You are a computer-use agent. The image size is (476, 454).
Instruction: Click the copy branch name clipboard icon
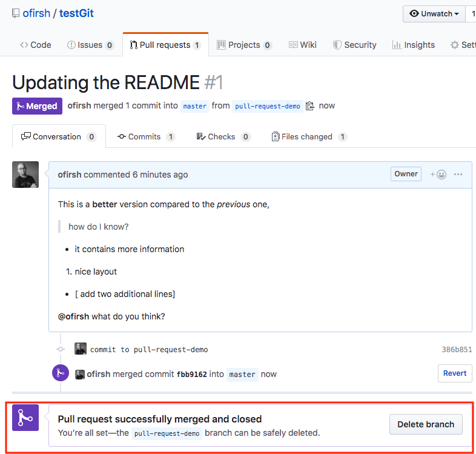pyautogui.click(x=310, y=106)
